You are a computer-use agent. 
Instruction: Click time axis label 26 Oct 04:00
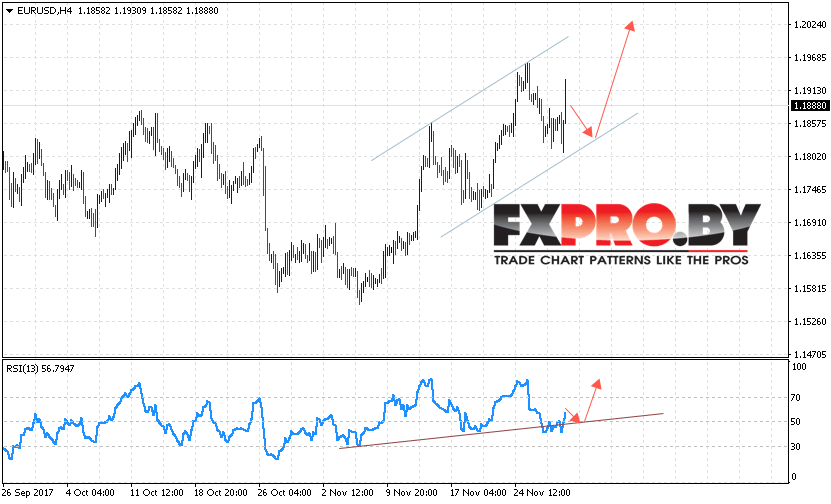[285, 493]
